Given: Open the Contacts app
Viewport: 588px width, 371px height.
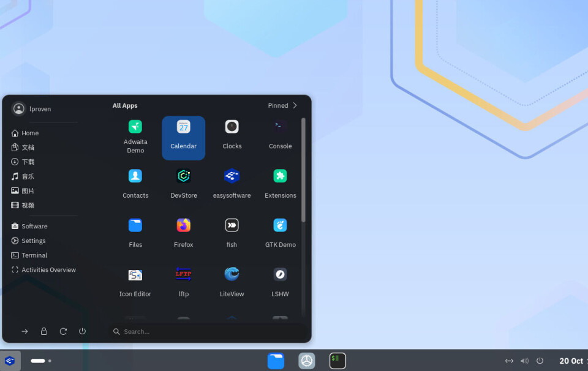Looking at the screenshot, I should [135, 184].
